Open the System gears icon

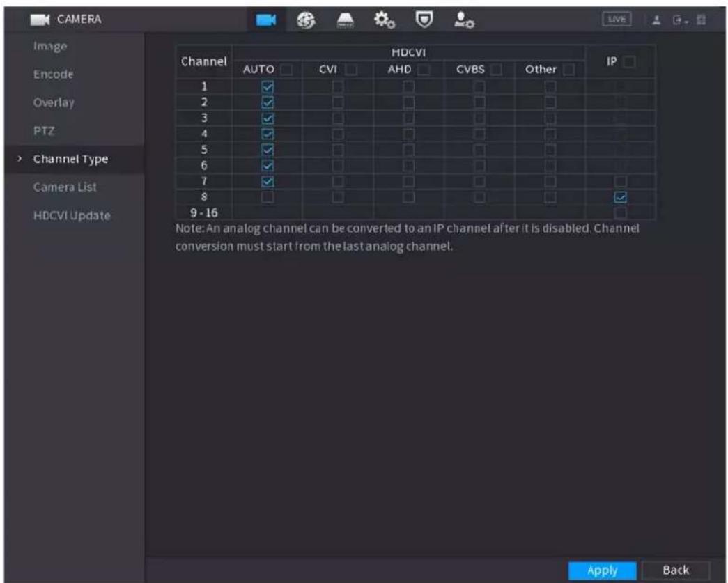[385, 20]
